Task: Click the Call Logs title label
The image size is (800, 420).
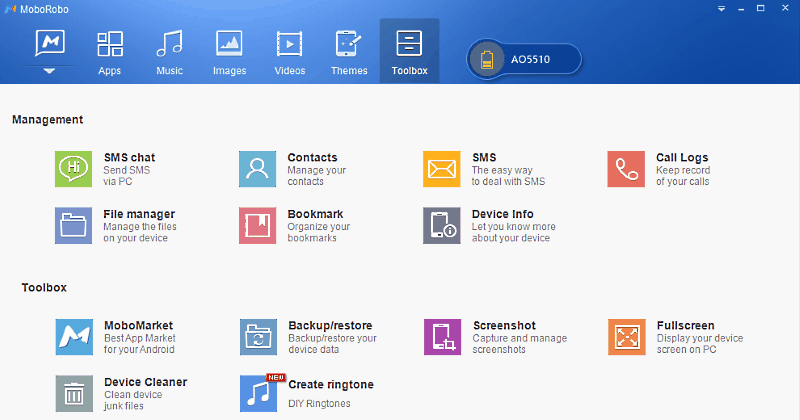Action: point(682,158)
